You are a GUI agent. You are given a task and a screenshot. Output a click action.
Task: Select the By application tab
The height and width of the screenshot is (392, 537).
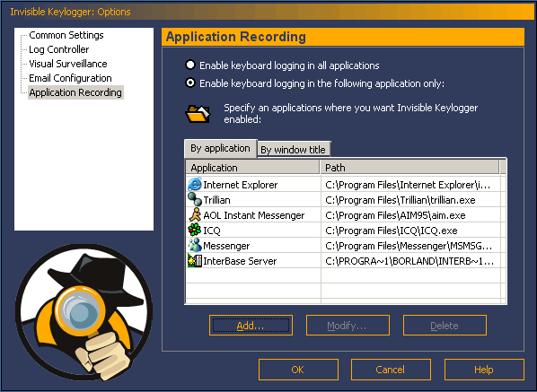tap(220, 148)
